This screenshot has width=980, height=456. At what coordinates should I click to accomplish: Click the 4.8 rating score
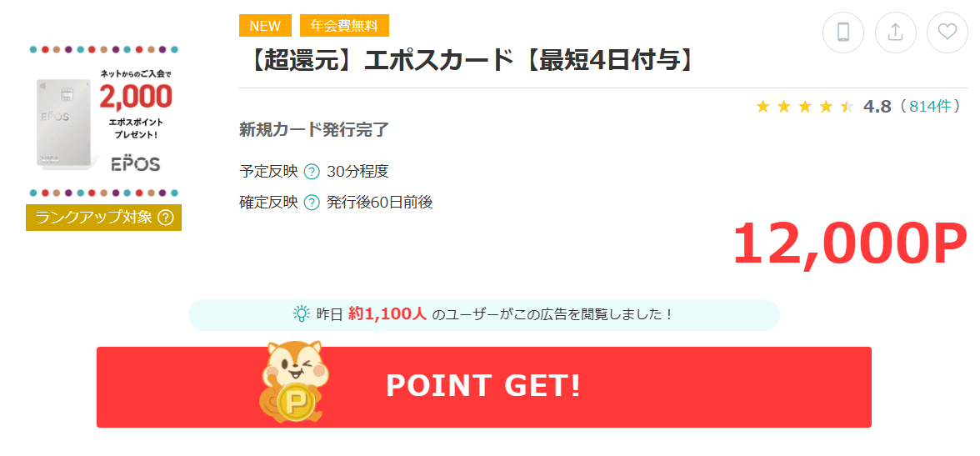tap(877, 107)
